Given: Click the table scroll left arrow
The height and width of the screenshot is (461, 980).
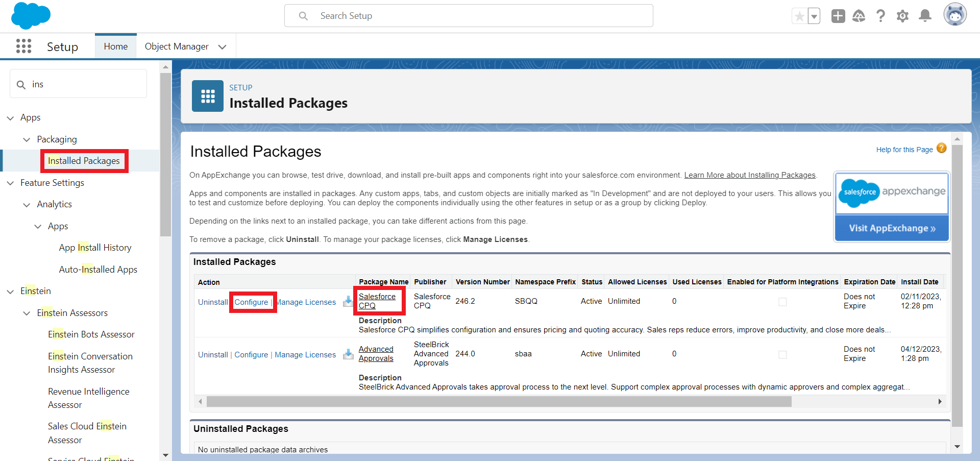Looking at the screenshot, I should click(200, 402).
